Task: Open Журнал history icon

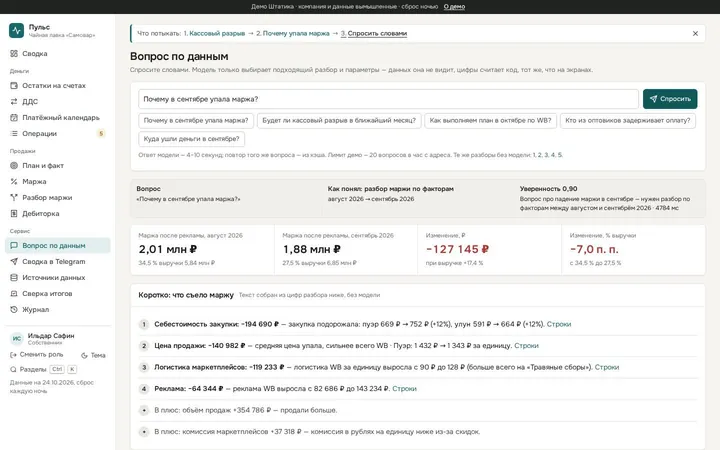Action: [14, 309]
